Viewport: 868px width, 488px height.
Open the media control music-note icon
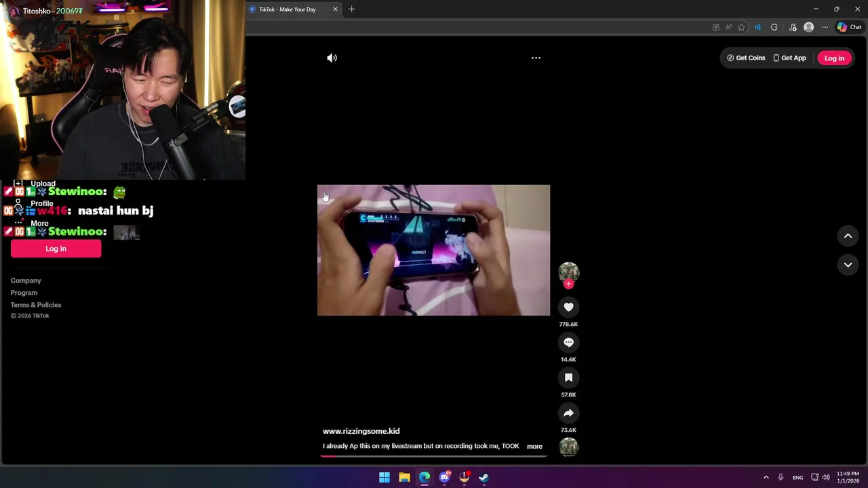click(x=793, y=27)
